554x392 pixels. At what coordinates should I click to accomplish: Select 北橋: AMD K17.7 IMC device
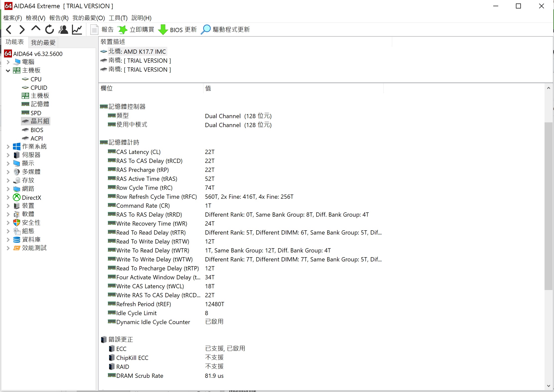pos(137,51)
